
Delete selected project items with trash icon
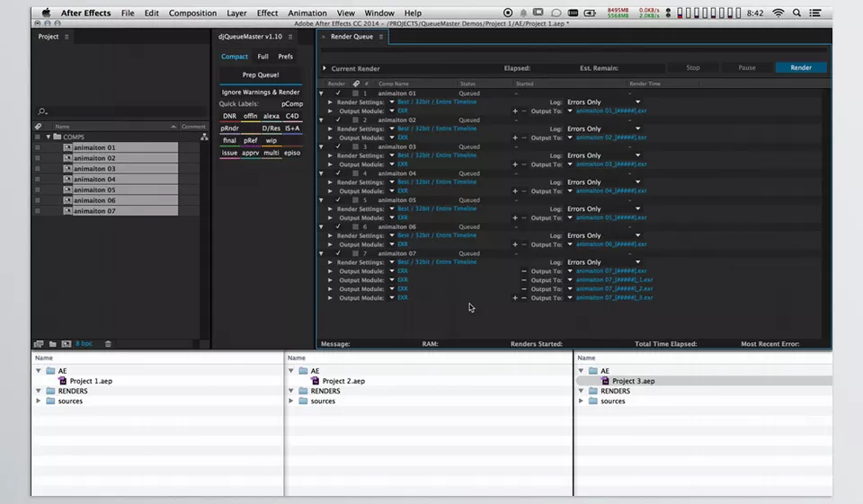click(x=108, y=344)
